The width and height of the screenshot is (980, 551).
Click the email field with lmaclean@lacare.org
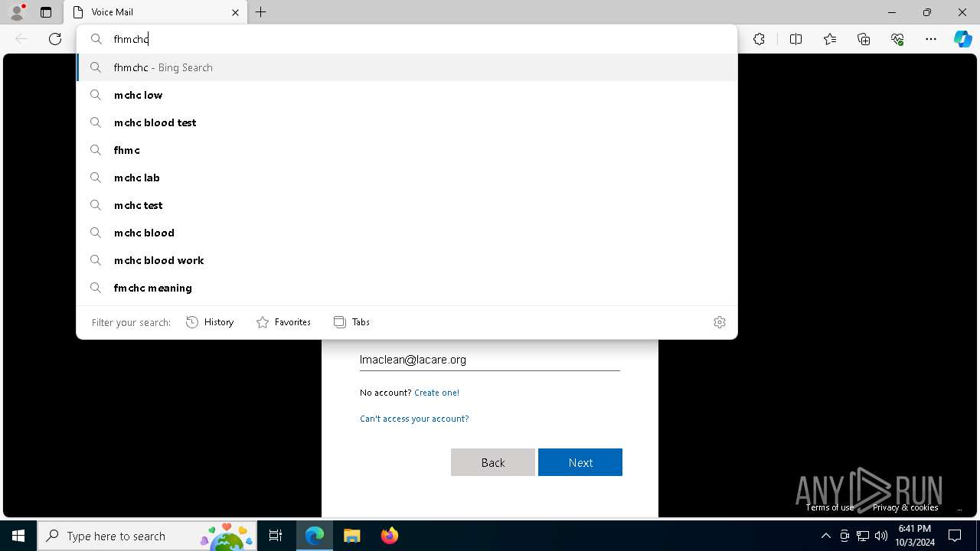coord(490,360)
